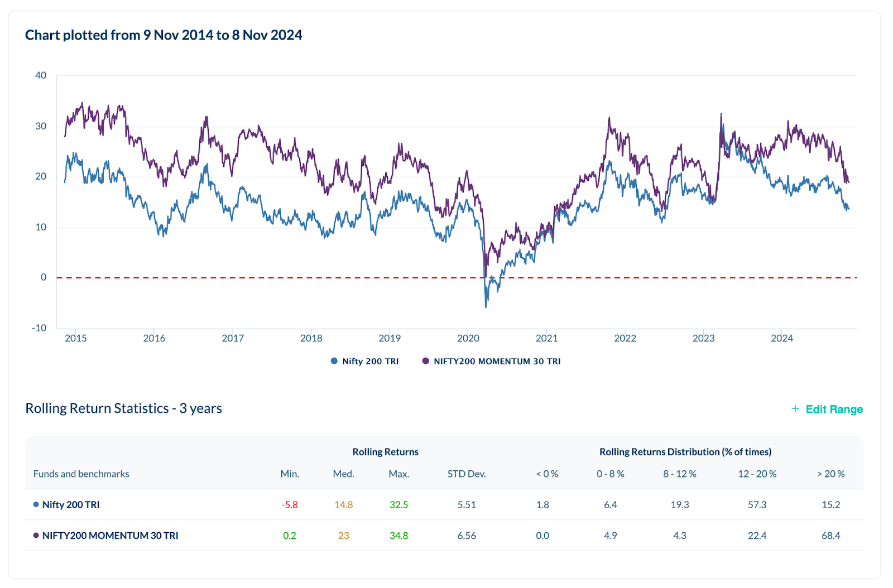The width and height of the screenshot is (893, 588).
Task: Click the Med. column header
Action: [x=344, y=474]
